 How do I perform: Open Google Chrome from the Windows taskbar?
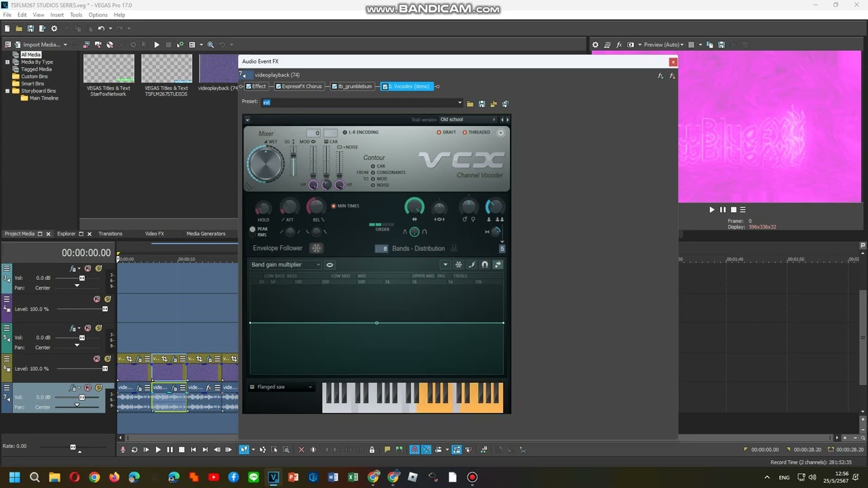(94, 477)
